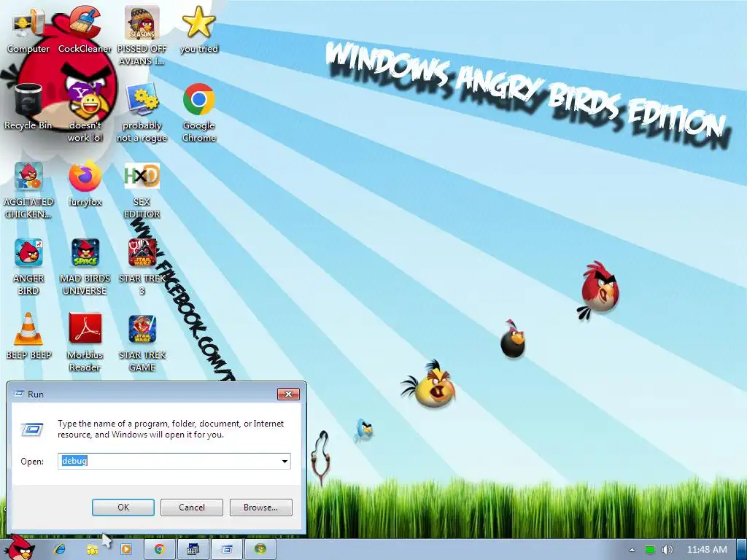Open the CockCleaner desktop icon
This screenshot has width=747, height=560.
pyautogui.click(x=85, y=28)
